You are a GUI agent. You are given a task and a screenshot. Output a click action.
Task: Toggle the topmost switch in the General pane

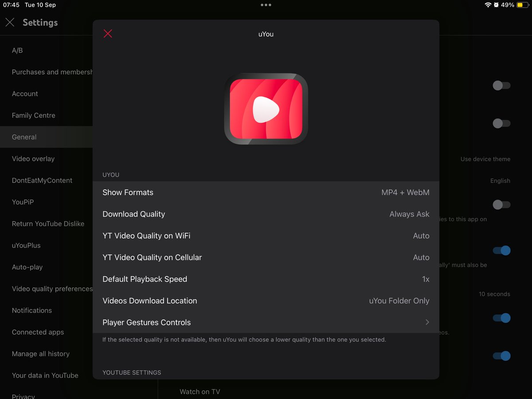[x=501, y=86]
